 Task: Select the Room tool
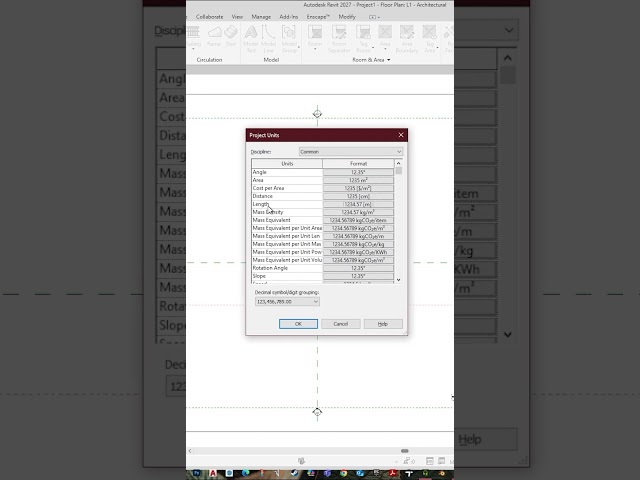(315, 36)
